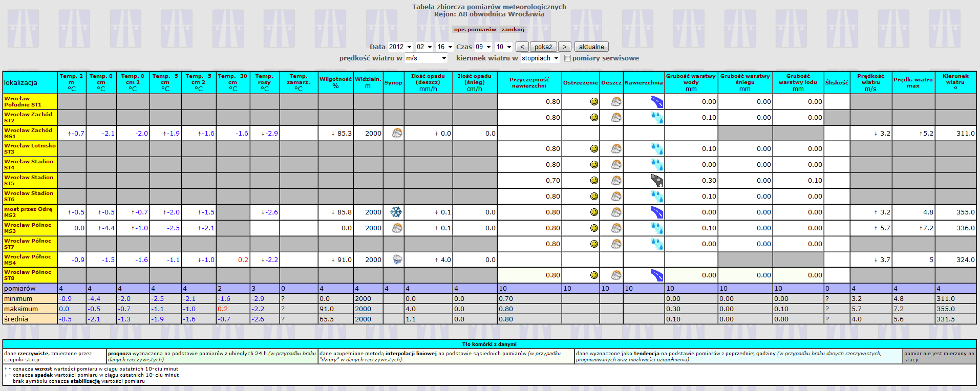Click the snowy cloud Synop icon for Wrocław Północ MS4
Image resolution: width=980 pixels, height=391 pixels.
[397, 259]
